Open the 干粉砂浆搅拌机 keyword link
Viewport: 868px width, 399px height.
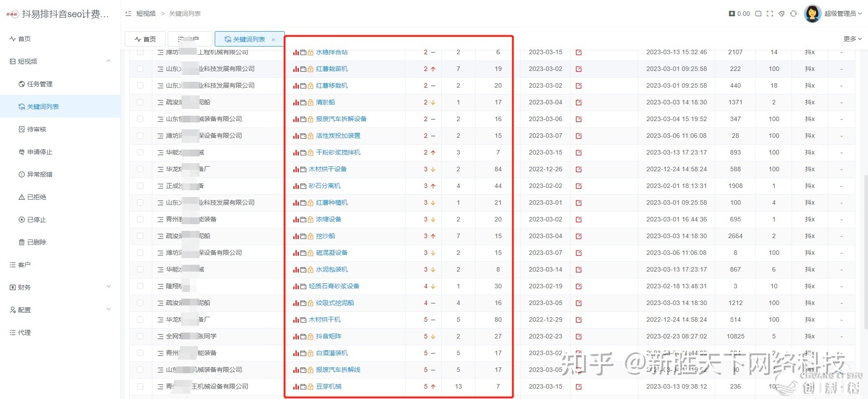[x=338, y=153]
